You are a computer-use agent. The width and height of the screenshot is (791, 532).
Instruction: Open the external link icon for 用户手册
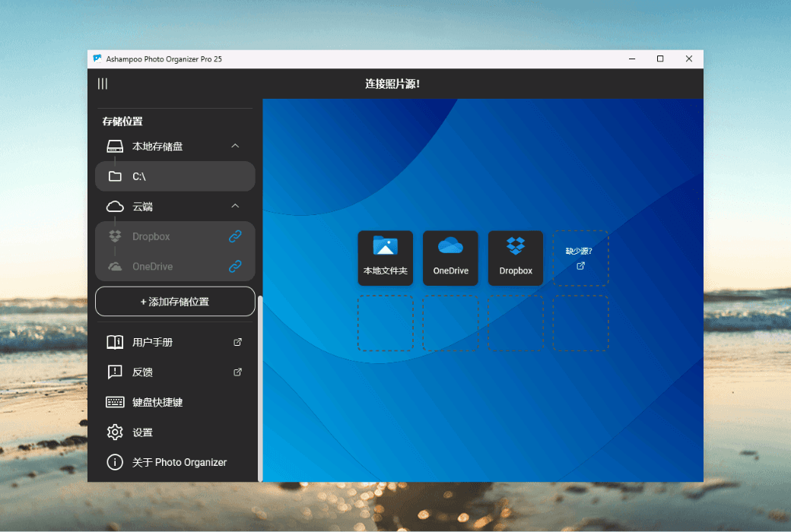[237, 343]
